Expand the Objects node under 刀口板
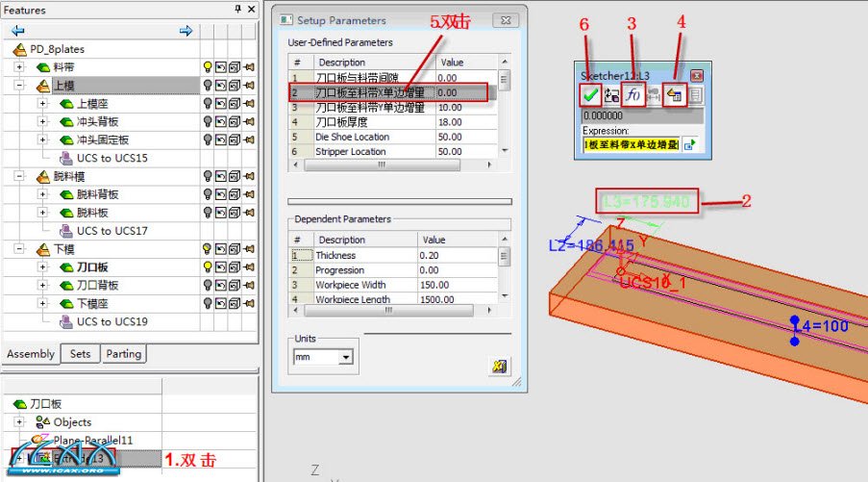The width and height of the screenshot is (868, 482). tap(19, 422)
